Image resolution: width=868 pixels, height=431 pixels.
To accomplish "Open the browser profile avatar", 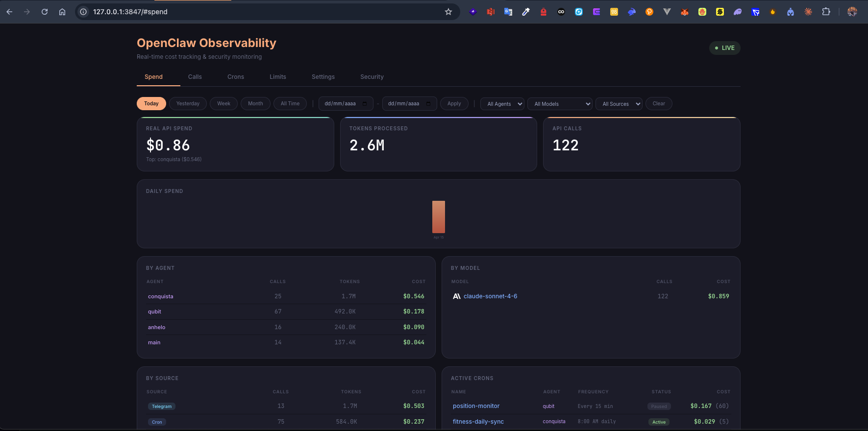I will click(x=852, y=12).
